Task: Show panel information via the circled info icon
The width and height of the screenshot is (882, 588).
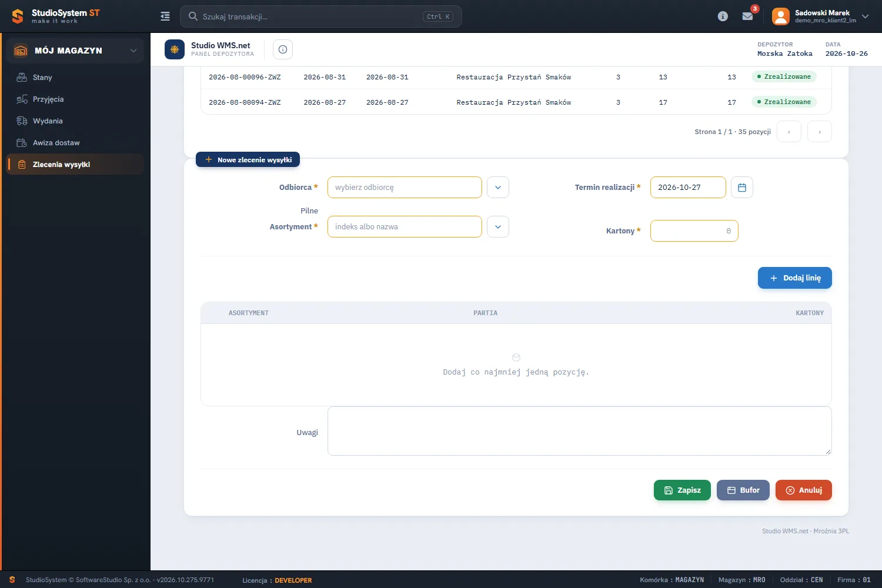Action: (x=283, y=49)
